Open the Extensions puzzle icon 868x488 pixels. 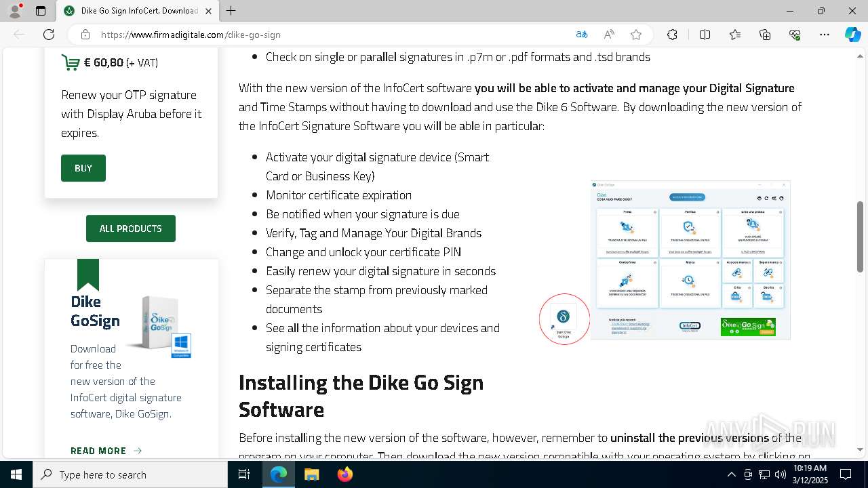tap(672, 35)
